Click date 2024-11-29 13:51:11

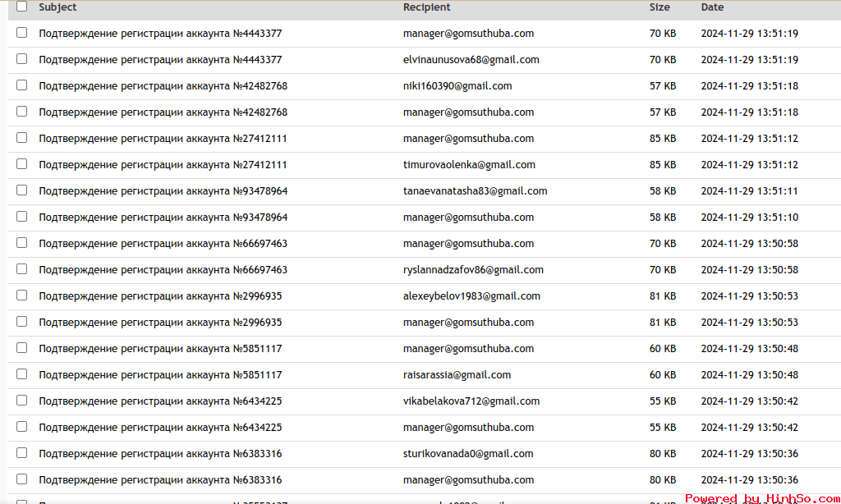(749, 191)
